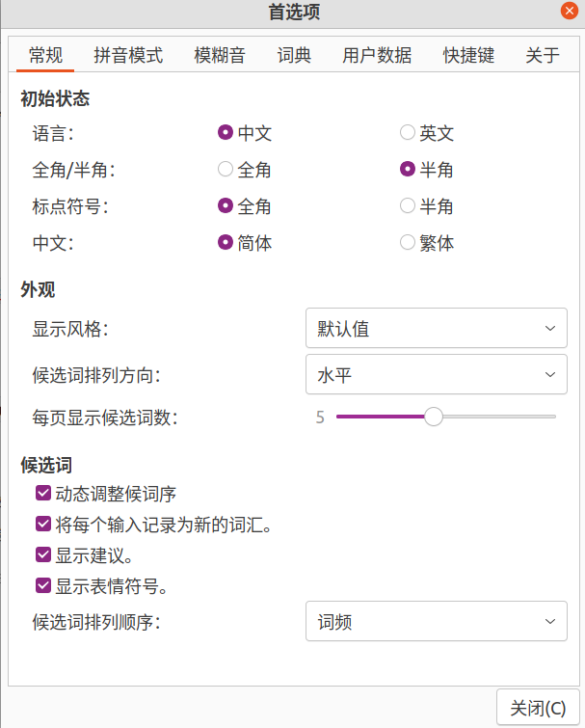Open the 模糊音 tab
Screen dimensions: 585x728
tap(220, 55)
